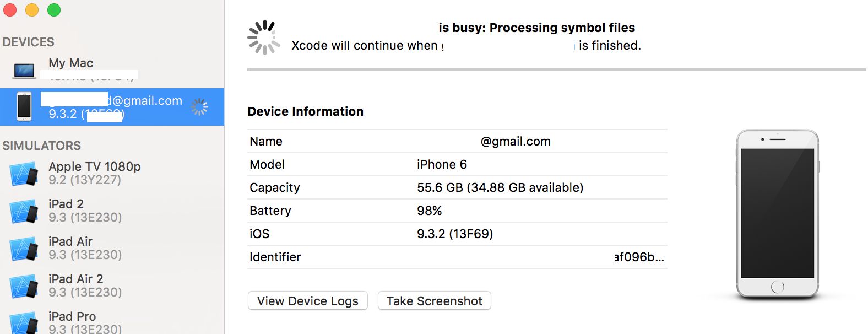Viewport: 868px width, 334px height.
Task: Select the iPhone running 9.3.2
Action: coord(110,107)
